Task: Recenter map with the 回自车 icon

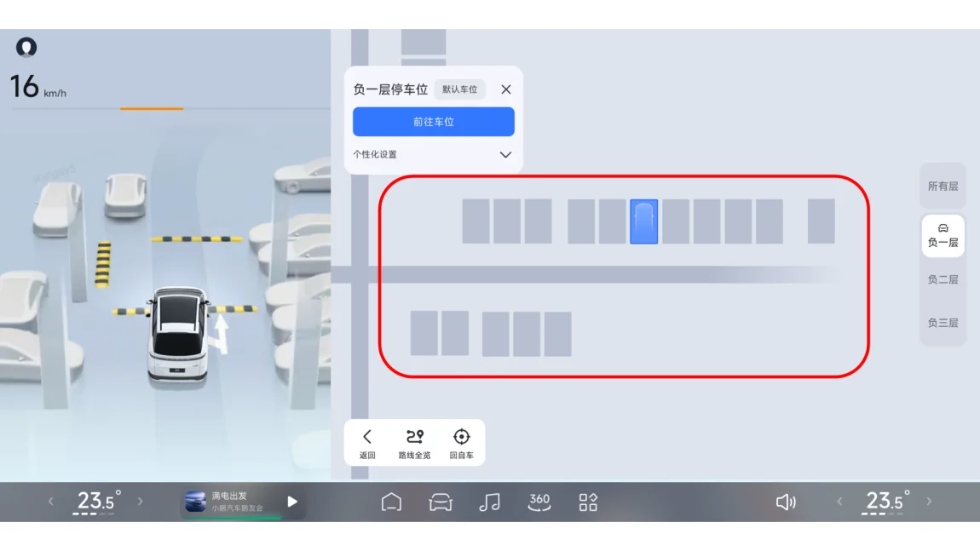Action: point(461,443)
